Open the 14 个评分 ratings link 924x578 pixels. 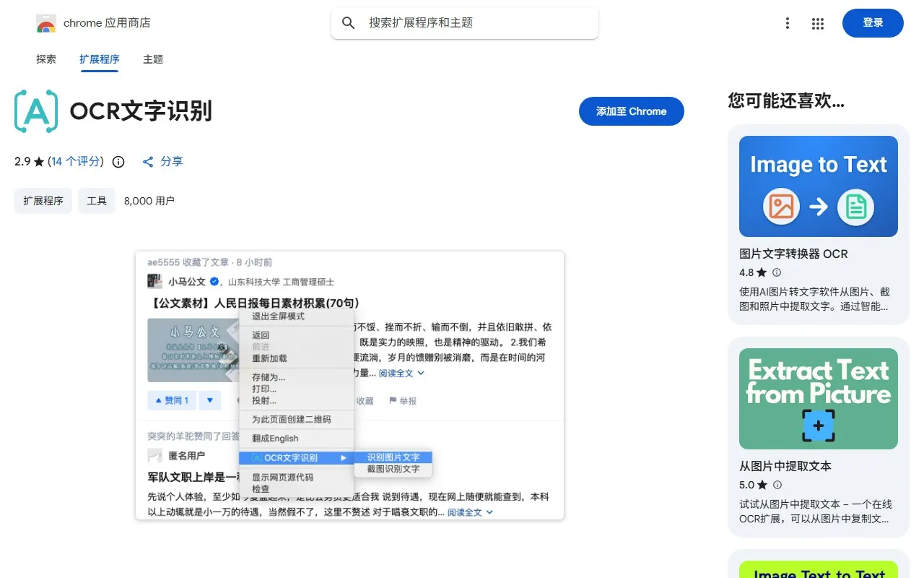tap(76, 162)
